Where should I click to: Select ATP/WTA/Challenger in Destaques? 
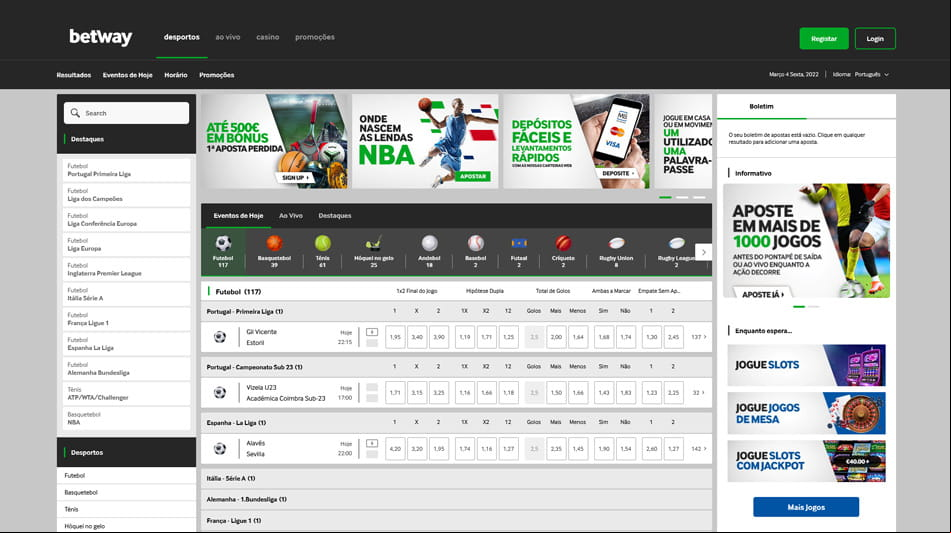[126, 394]
